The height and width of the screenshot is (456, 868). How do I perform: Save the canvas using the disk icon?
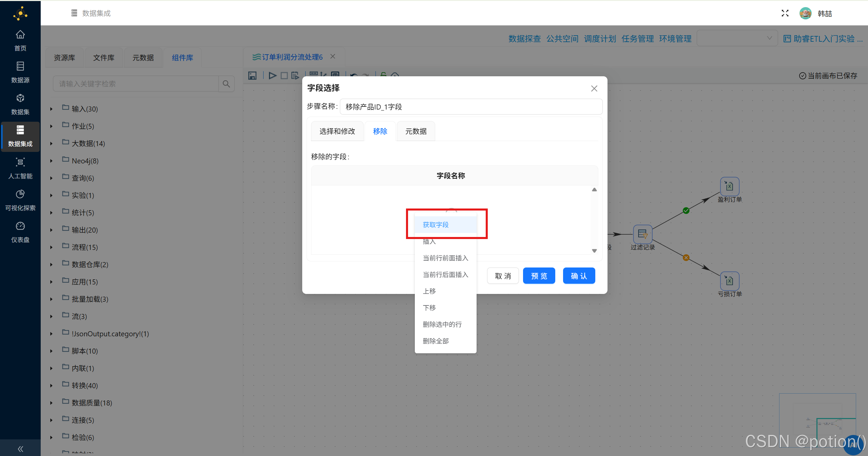click(x=252, y=75)
